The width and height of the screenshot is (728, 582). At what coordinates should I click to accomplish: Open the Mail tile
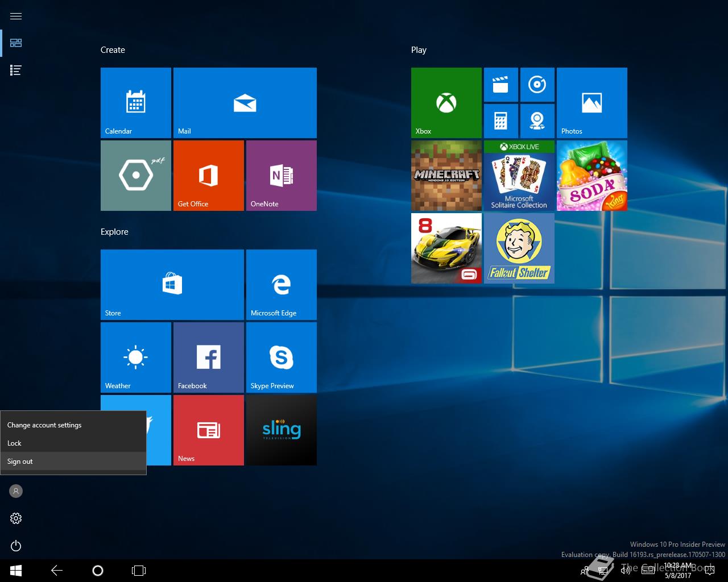[245, 103]
